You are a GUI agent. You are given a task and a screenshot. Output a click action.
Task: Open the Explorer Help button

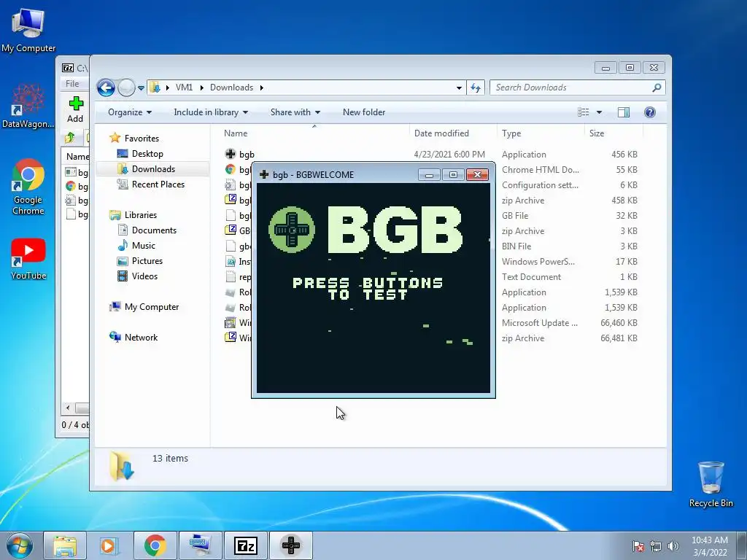click(x=650, y=112)
